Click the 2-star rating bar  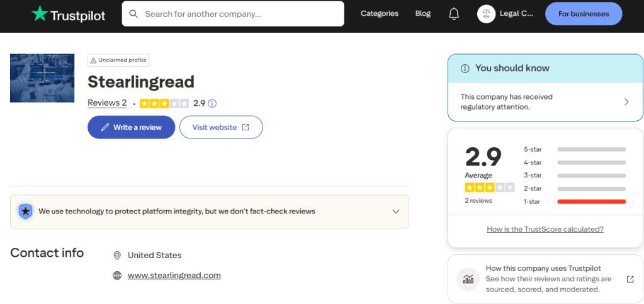(x=591, y=189)
